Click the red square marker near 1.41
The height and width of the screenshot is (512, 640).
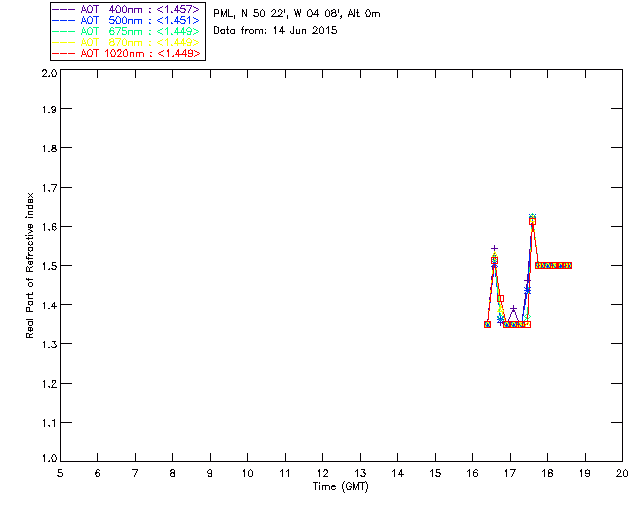500,299
